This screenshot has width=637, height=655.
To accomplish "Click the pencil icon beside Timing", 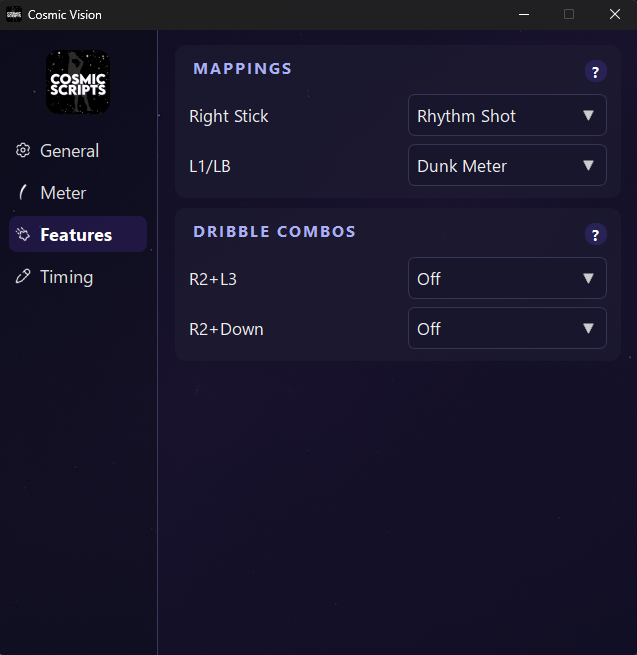I will [x=23, y=277].
